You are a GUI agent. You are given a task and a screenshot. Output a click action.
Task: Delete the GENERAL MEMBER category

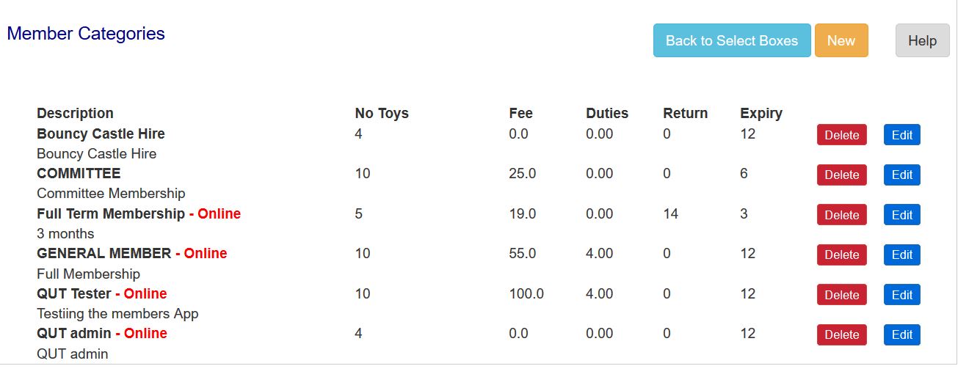841,255
